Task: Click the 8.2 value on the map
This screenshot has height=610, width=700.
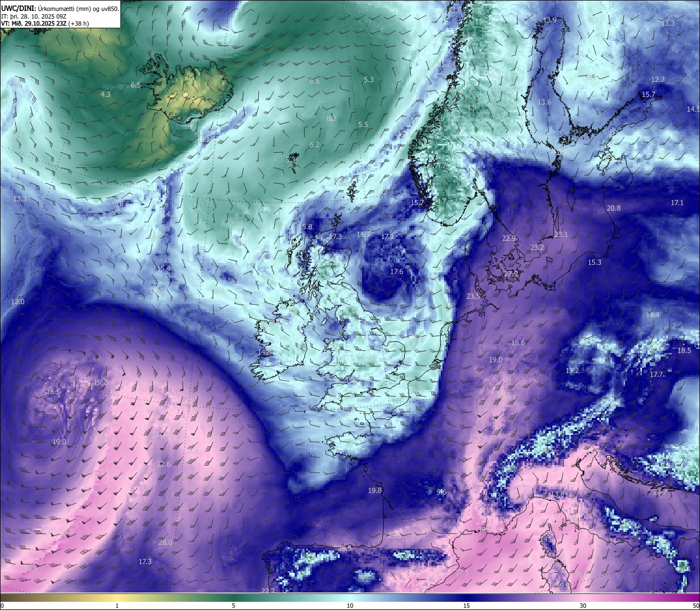Action: pos(331,118)
